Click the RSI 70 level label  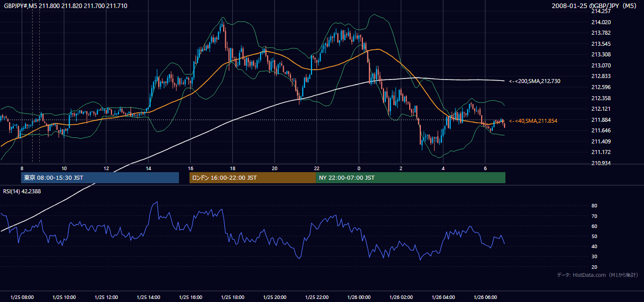(595, 216)
